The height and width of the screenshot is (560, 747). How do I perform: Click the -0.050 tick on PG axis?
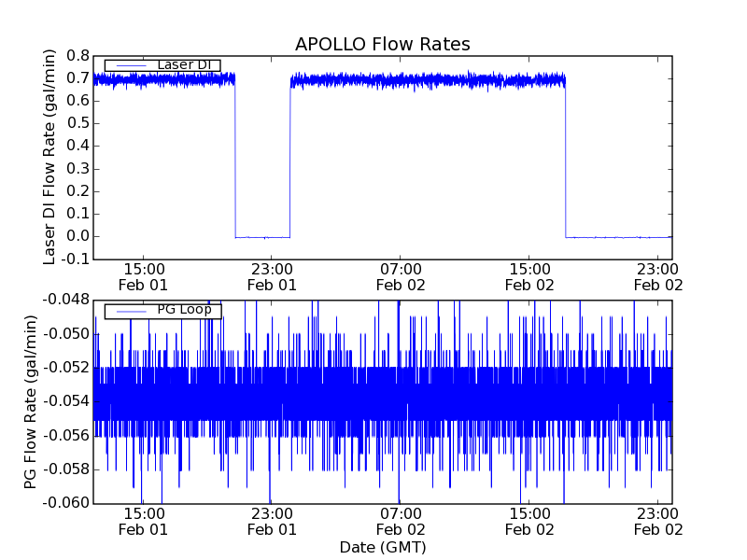point(66,334)
